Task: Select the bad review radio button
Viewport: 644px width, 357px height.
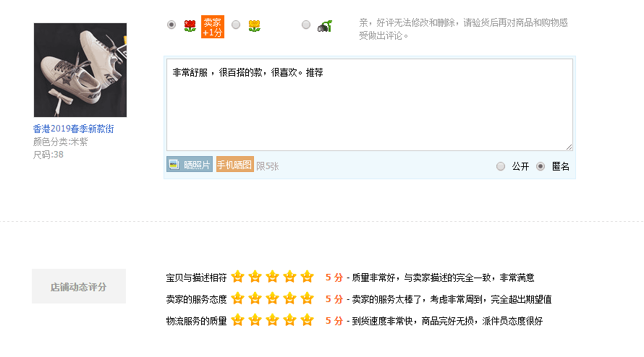Action: (x=306, y=25)
